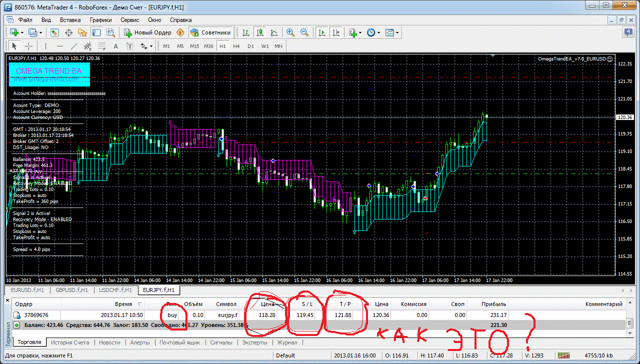Toggle chart Auto Scroll
This screenshot has height=364, width=640.
pyautogui.click(x=321, y=32)
